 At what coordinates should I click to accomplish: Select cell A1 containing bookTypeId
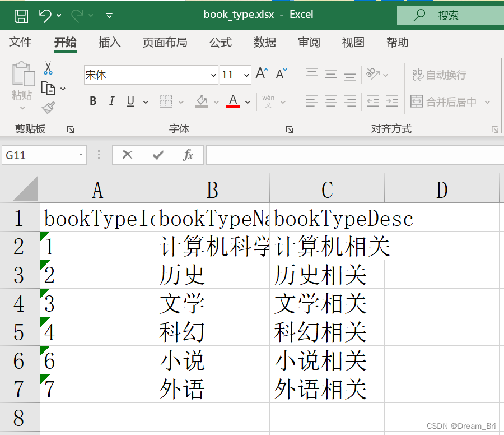97,218
